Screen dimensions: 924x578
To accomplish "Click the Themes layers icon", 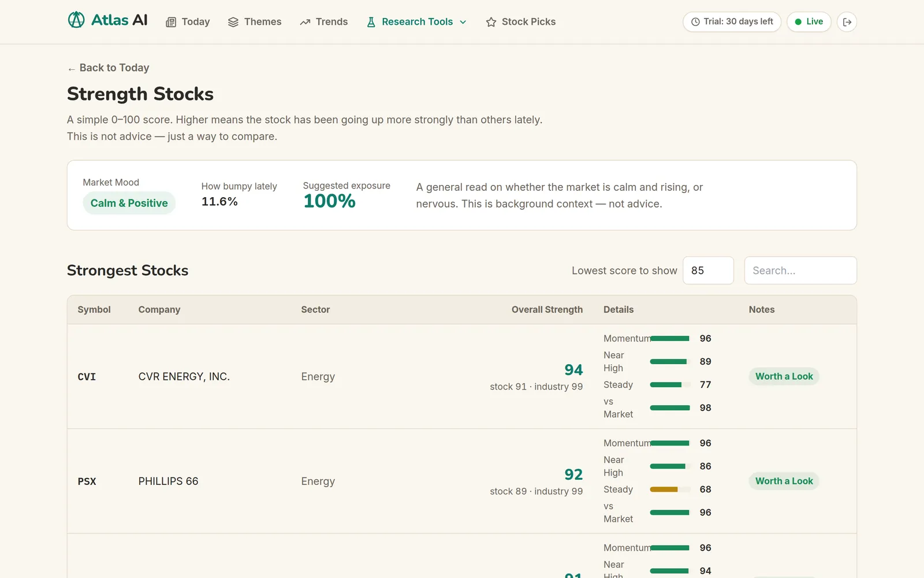I will coord(233,22).
